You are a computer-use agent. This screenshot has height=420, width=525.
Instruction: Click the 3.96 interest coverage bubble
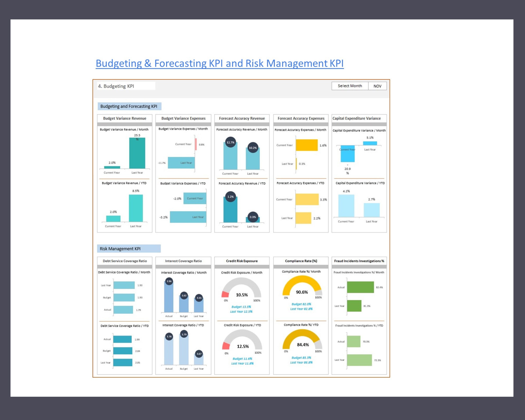pos(169,281)
